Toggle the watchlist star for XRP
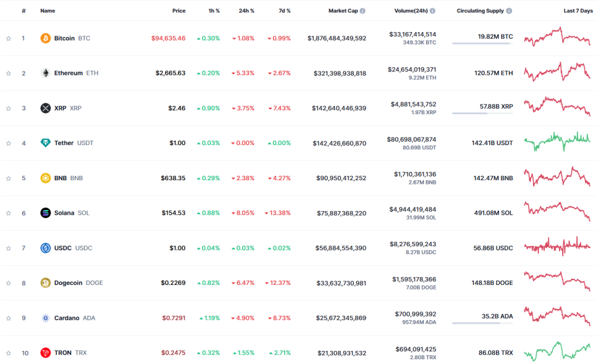Image resolution: width=609 pixels, height=364 pixels. coord(8,108)
